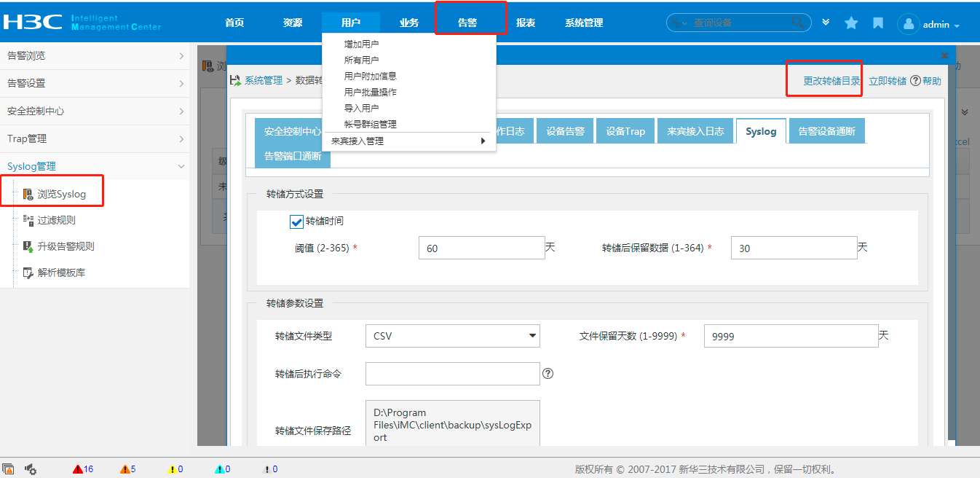Click the help question-mark icon beside 帮助
The height and width of the screenshot is (478, 980).
coord(916,81)
